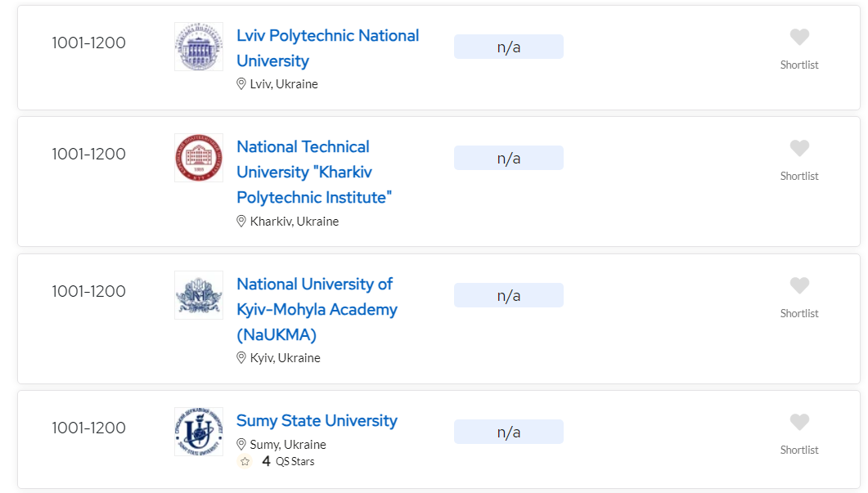Image resolution: width=868 pixels, height=493 pixels.
Task: Click heart icon for Sumy State University
Action: click(799, 423)
